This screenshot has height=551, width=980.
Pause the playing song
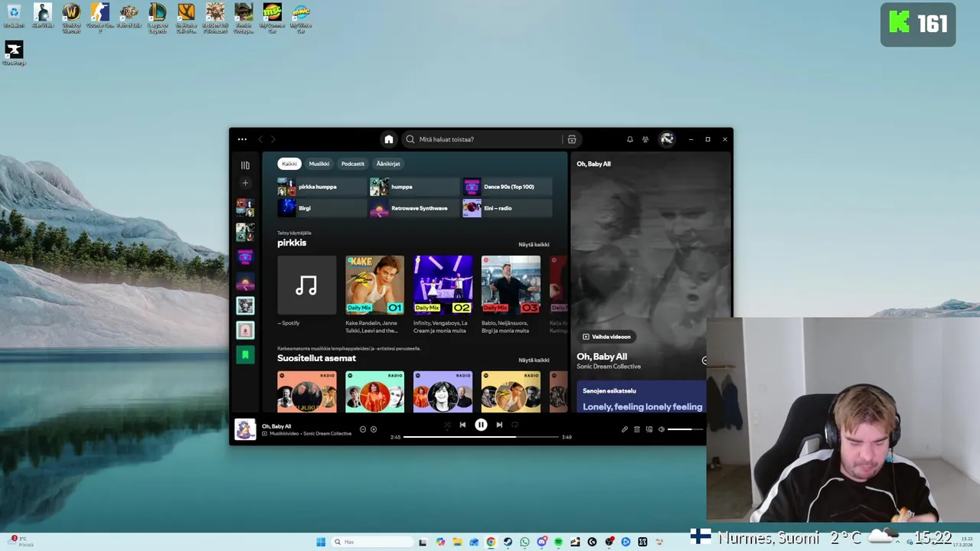click(x=481, y=425)
